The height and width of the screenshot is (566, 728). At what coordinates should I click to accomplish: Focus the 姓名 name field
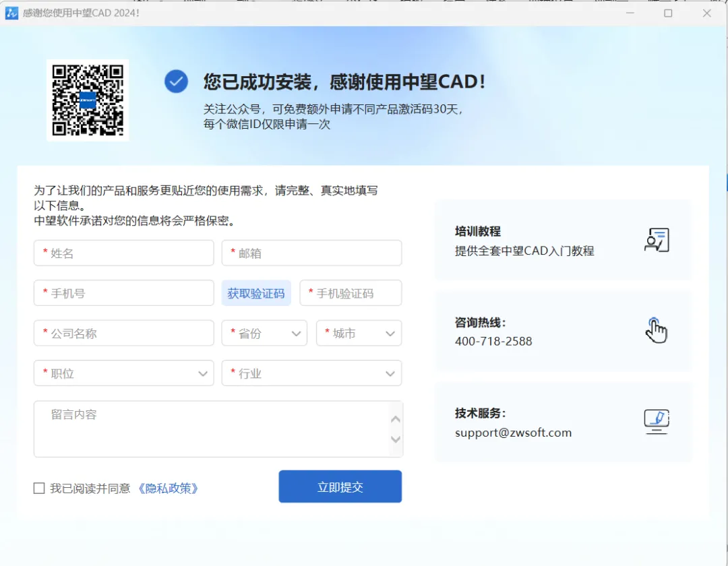coord(124,253)
